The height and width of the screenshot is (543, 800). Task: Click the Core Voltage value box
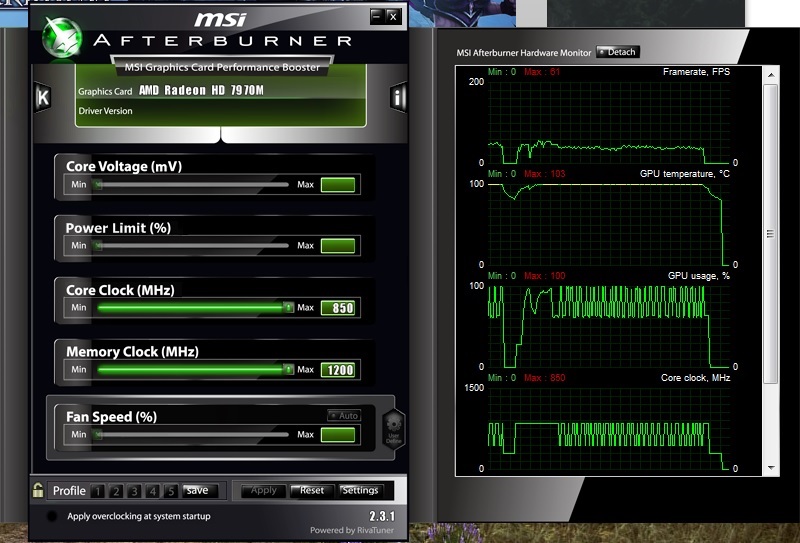tap(338, 184)
